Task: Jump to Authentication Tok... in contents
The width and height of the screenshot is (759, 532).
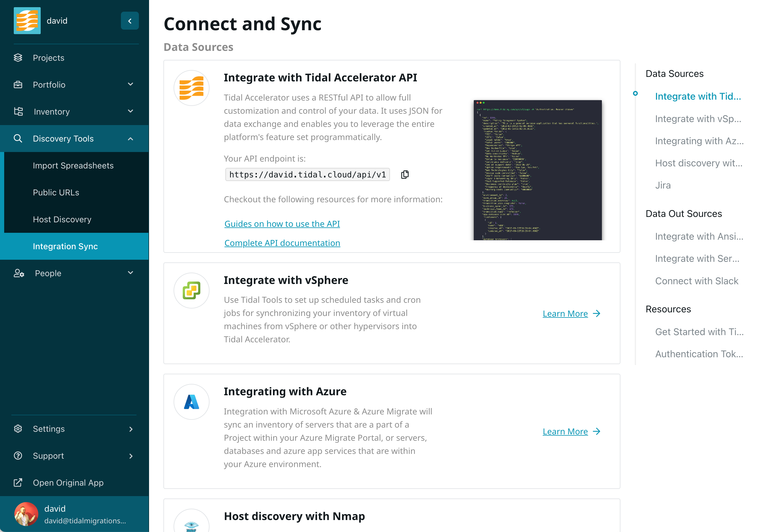Action: click(x=699, y=354)
